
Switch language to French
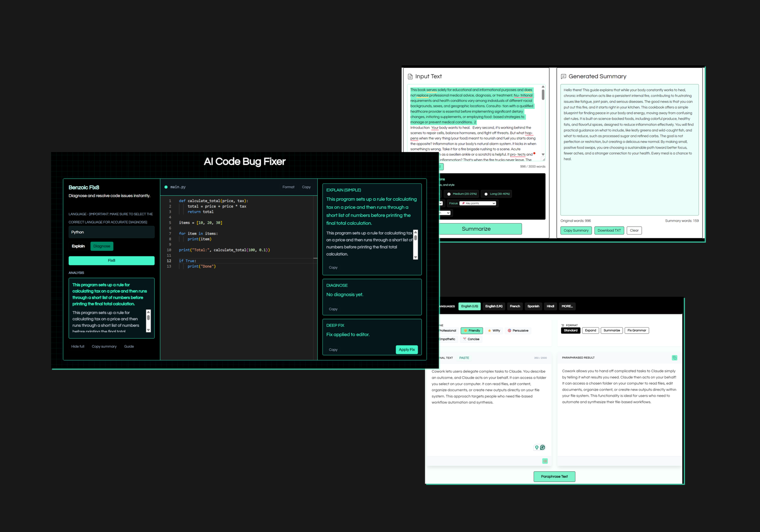(515, 306)
